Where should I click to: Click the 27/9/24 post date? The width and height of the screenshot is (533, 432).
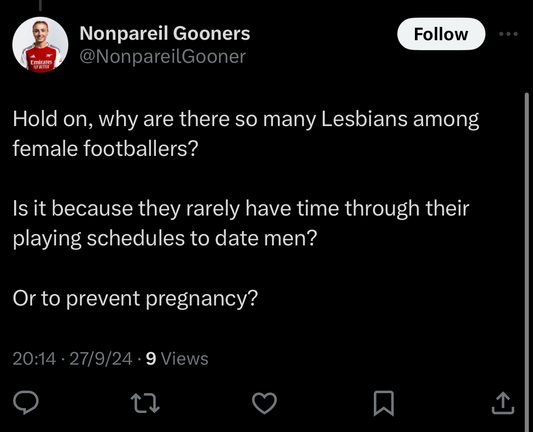(x=101, y=359)
